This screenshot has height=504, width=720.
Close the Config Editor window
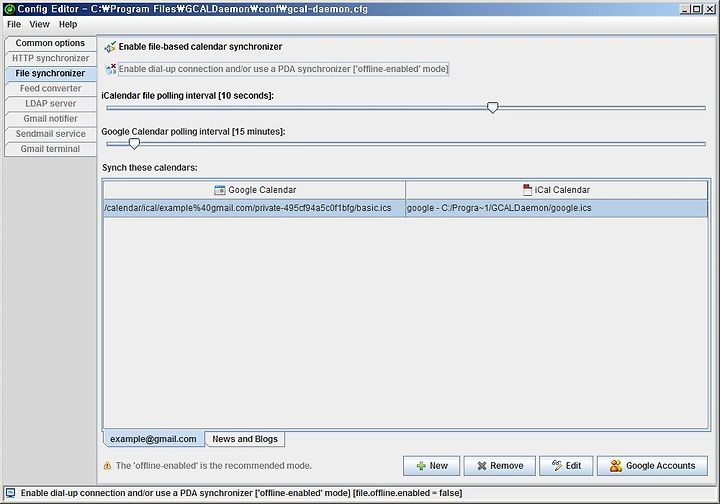pos(709,9)
